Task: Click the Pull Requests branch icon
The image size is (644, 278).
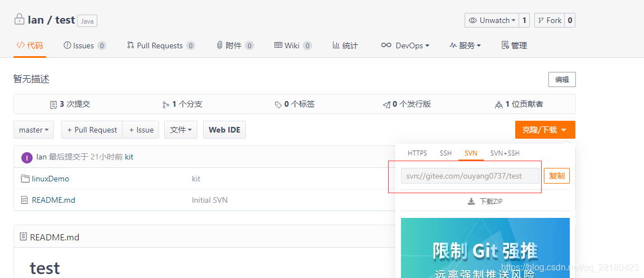Action: (x=130, y=45)
